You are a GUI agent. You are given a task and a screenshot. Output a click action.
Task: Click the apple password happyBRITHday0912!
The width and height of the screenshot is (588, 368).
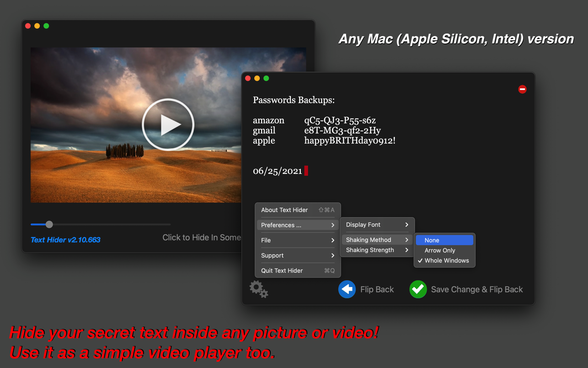click(350, 141)
